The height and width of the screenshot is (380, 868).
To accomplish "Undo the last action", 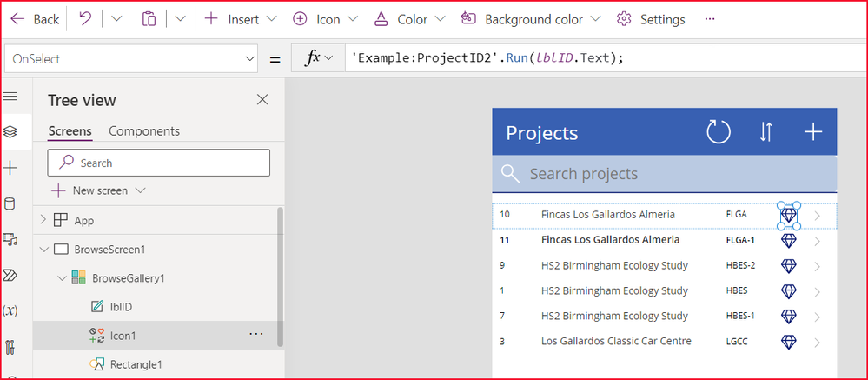I will click(85, 19).
